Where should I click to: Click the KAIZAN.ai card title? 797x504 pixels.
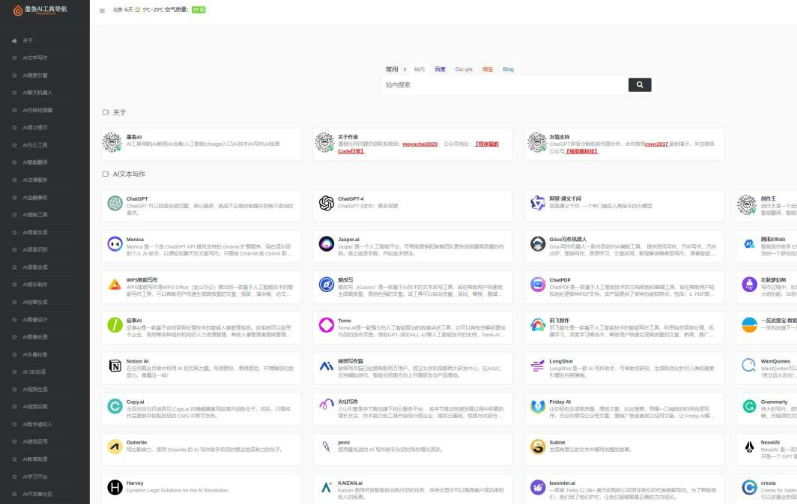pyautogui.click(x=350, y=483)
